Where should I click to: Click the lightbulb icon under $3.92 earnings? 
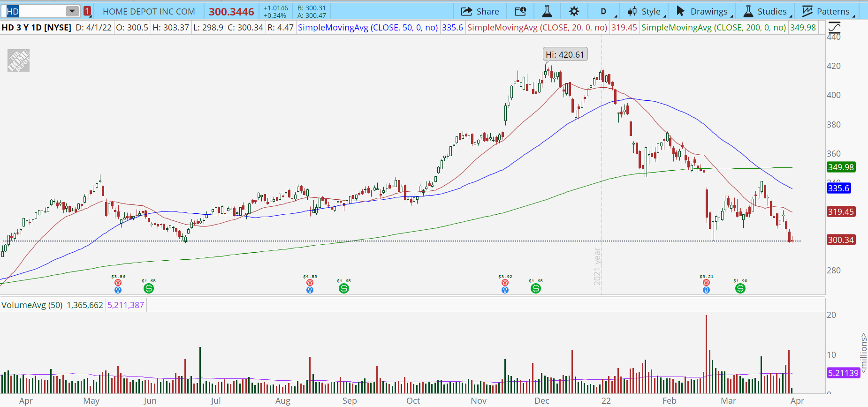coord(505,290)
